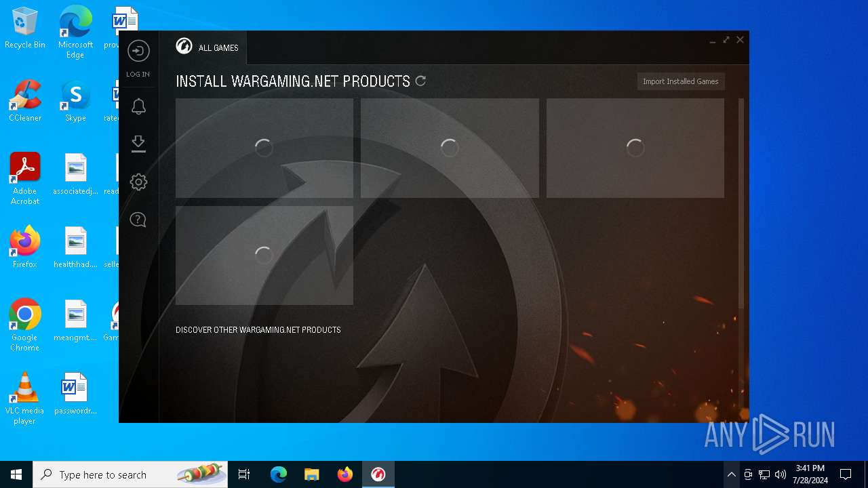Close the Game Center window
Image resolution: width=868 pixels, height=488 pixels.
[740, 40]
